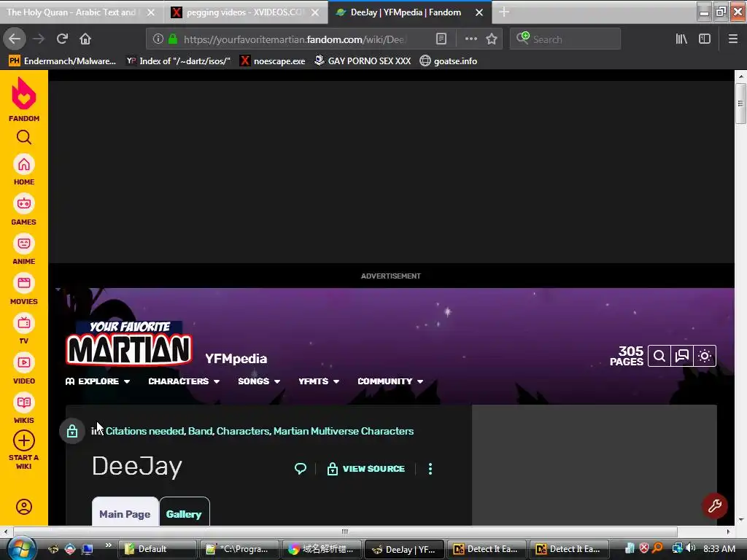Viewport: 747px width, 560px height.
Task: Open the Games section icon
Action: point(24,204)
